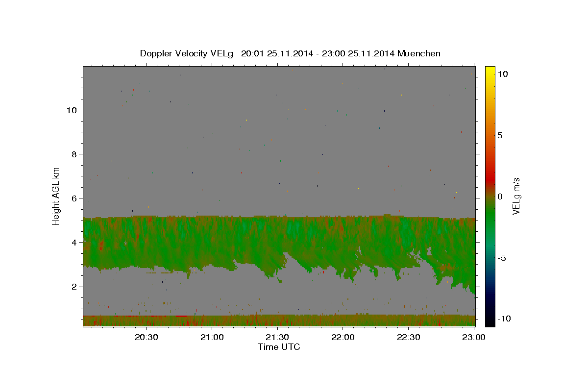Click the colorbar value label -5
The width and height of the screenshot is (588, 392).
point(502,258)
